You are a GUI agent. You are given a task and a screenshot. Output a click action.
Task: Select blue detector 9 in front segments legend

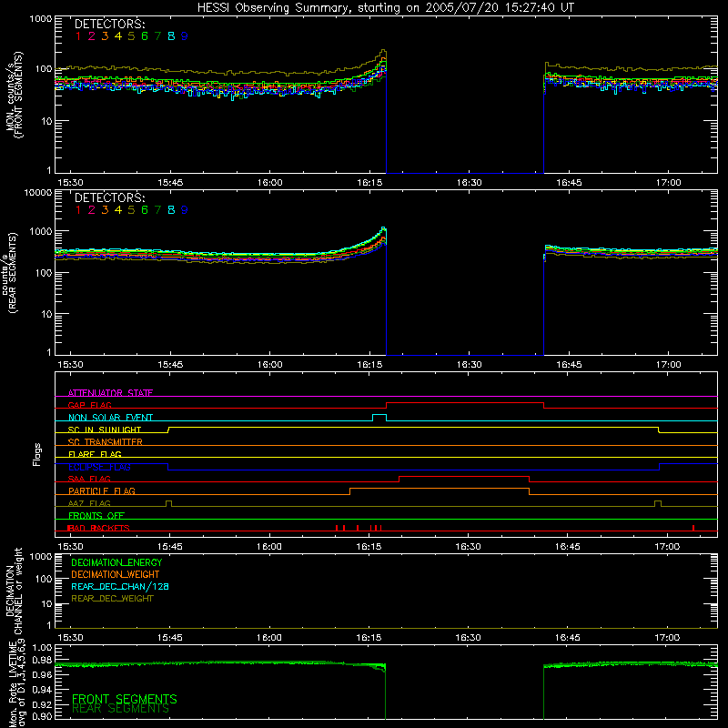coord(185,36)
